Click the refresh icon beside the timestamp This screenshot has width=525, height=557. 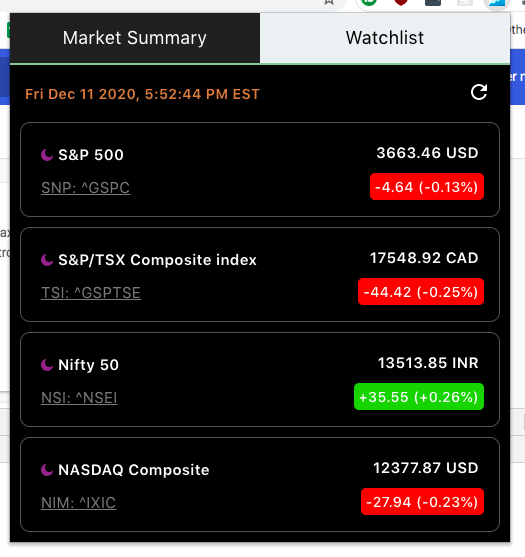479,92
